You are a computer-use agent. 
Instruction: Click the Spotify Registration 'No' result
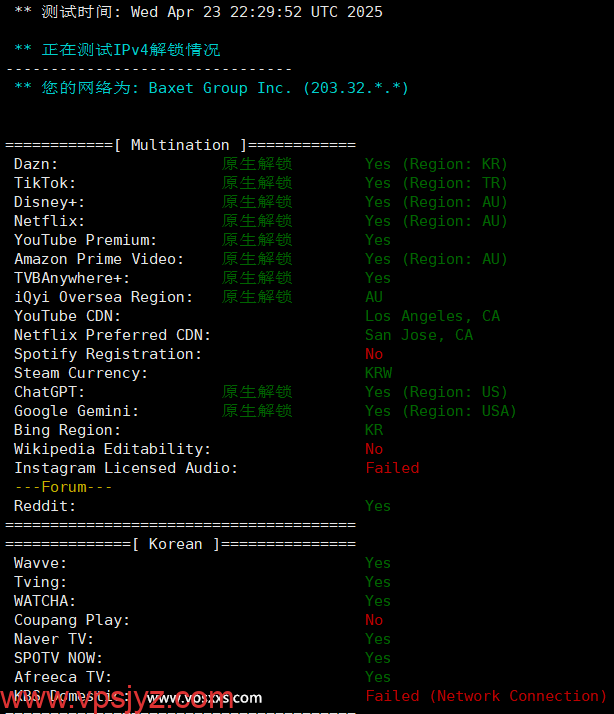click(374, 354)
